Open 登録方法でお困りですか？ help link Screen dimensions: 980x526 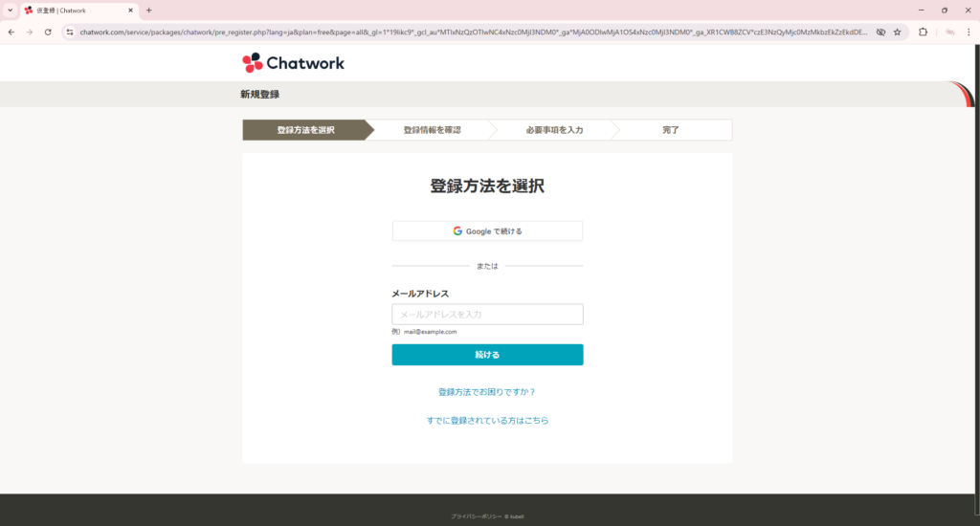[x=487, y=392]
